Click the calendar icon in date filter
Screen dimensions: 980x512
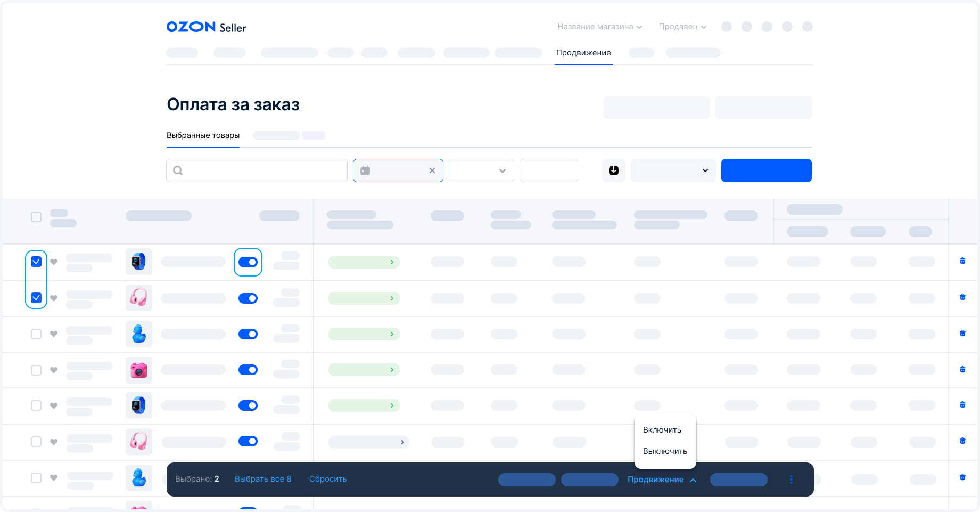365,170
